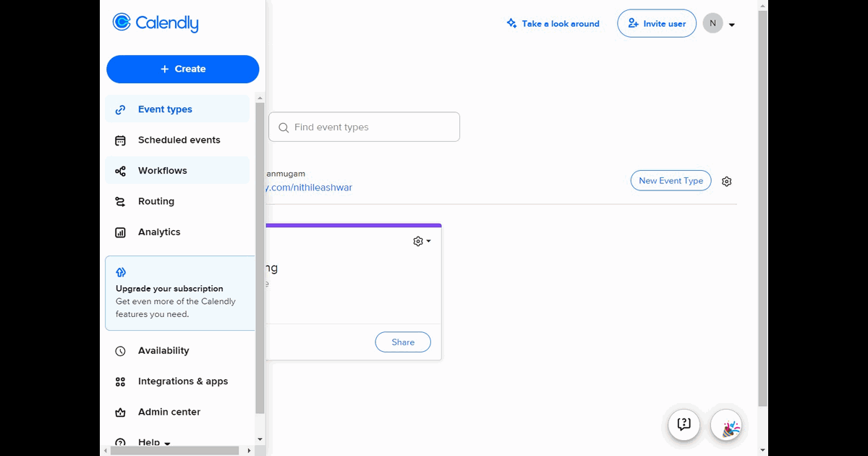Click inside Find event types search field

(x=364, y=127)
